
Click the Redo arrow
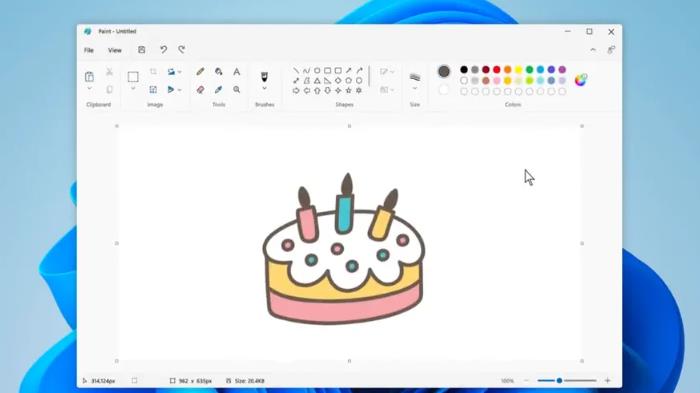pyautogui.click(x=182, y=50)
